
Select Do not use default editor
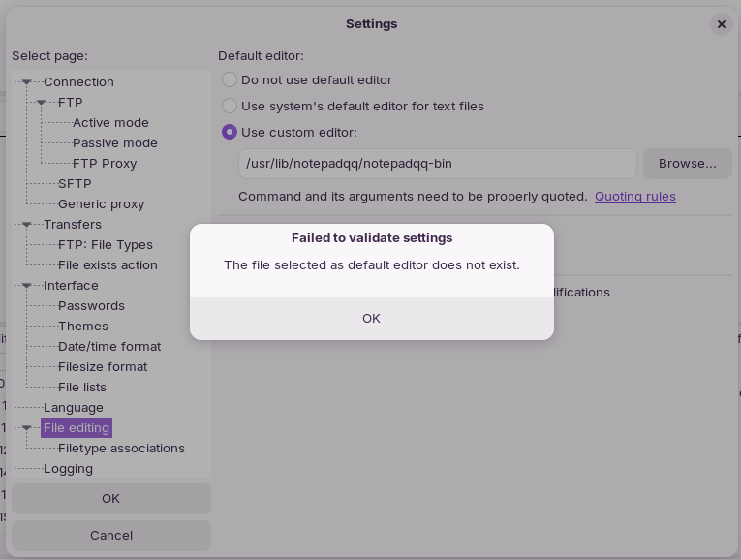(230, 79)
